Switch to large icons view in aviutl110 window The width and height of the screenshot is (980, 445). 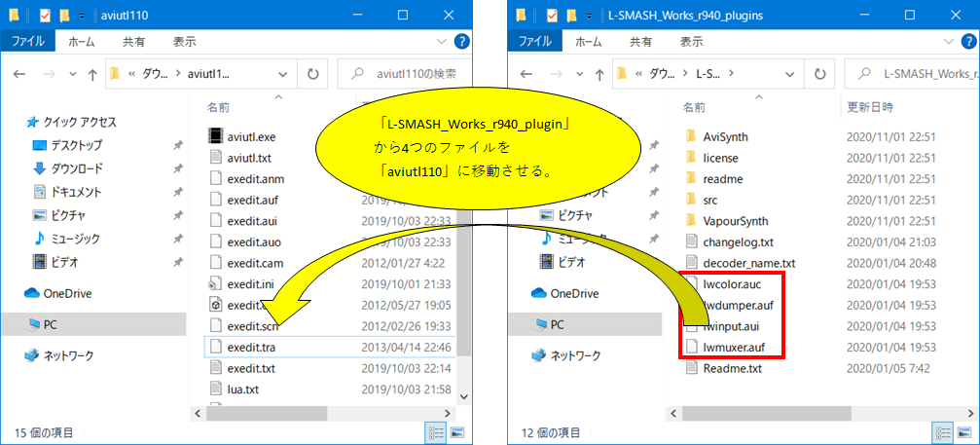click(456, 432)
